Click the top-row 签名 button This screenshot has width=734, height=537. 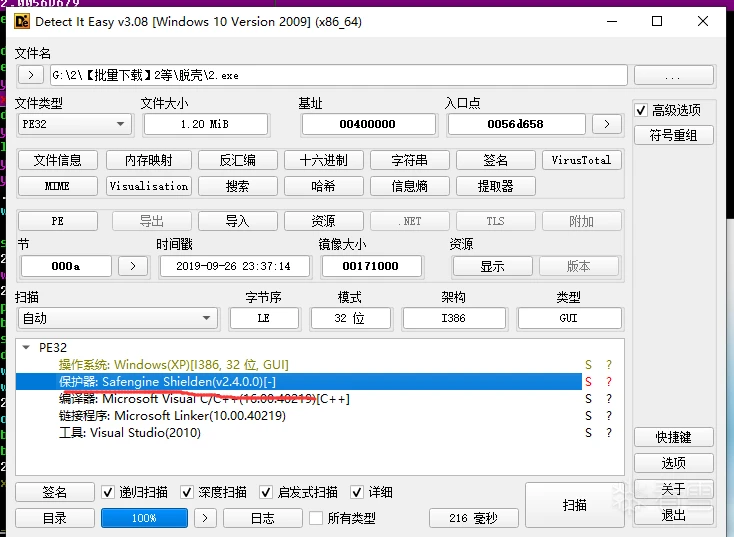(496, 160)
